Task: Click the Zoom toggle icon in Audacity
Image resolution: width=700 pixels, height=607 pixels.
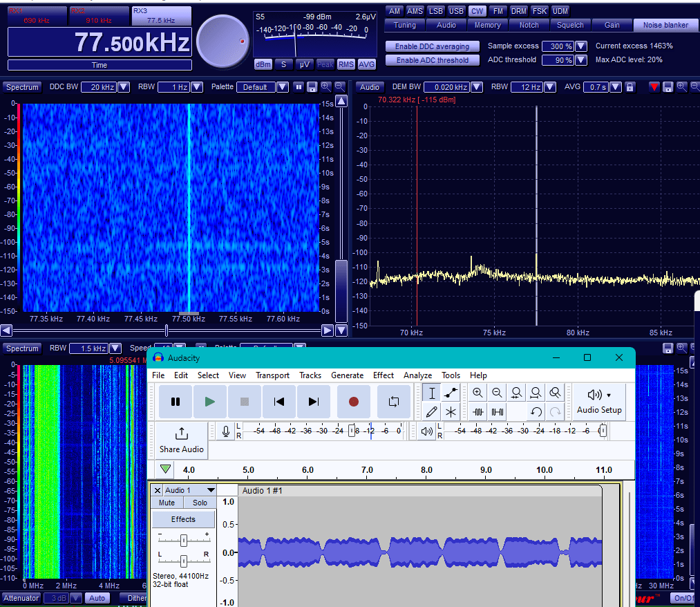Action: tap(555, 393)
